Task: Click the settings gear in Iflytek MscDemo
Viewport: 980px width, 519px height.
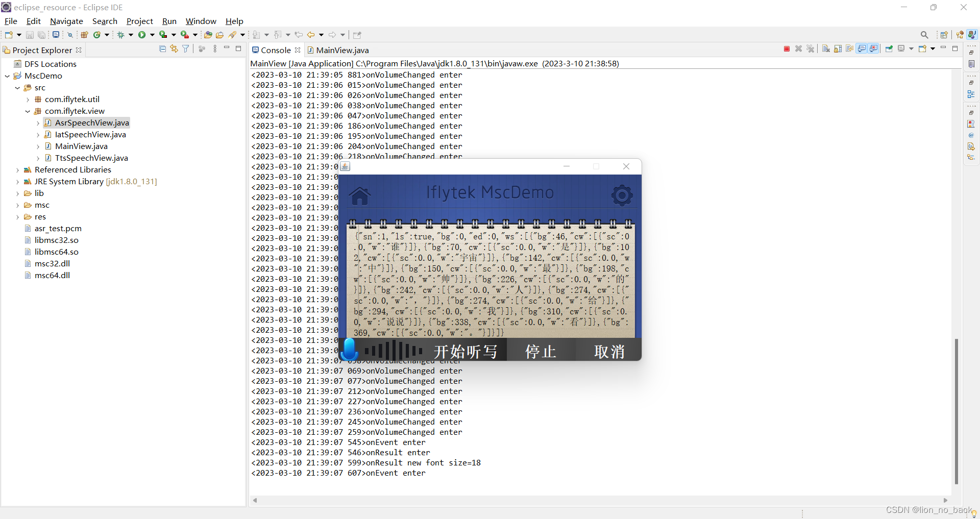Action: point(622,195)
